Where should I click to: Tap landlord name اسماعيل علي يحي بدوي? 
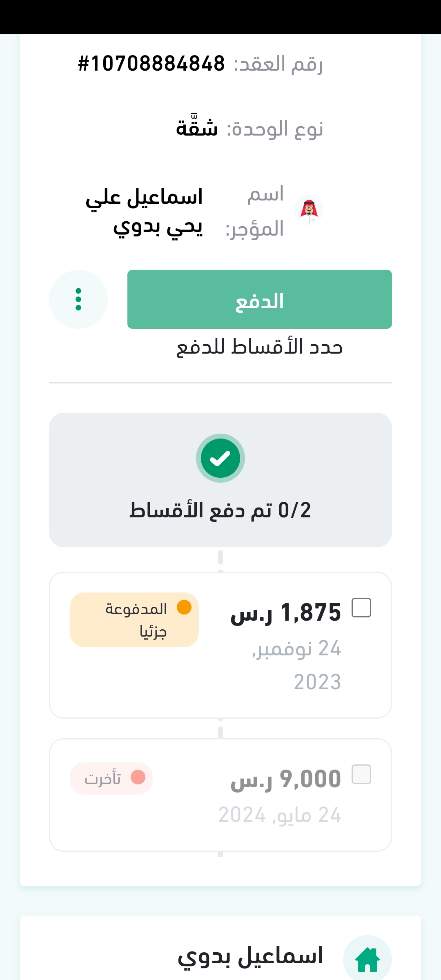pyautogui.click(x=144, y=212)
